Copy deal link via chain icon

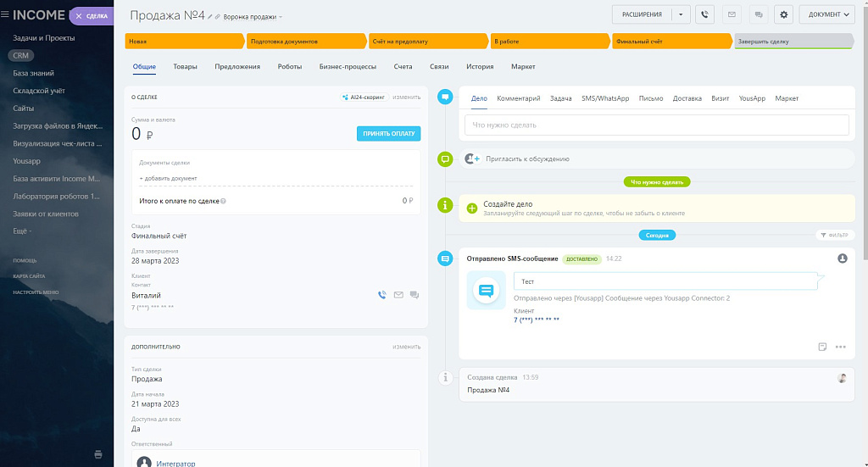218,17
